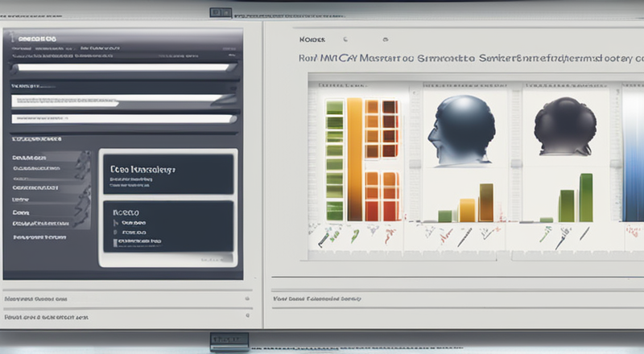Select the dark head silhouette icon
The image size is (644, 354).
(564, 126)
